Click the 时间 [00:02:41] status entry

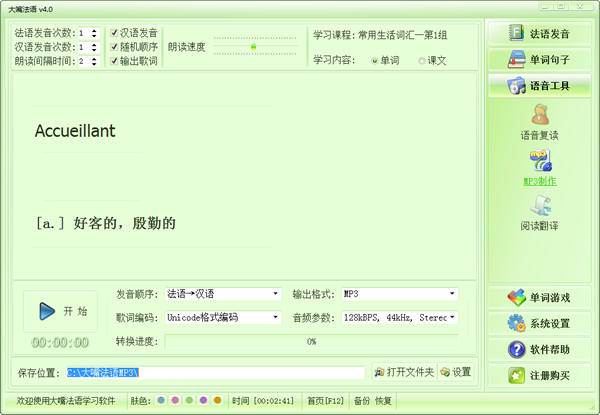[263, 401]
